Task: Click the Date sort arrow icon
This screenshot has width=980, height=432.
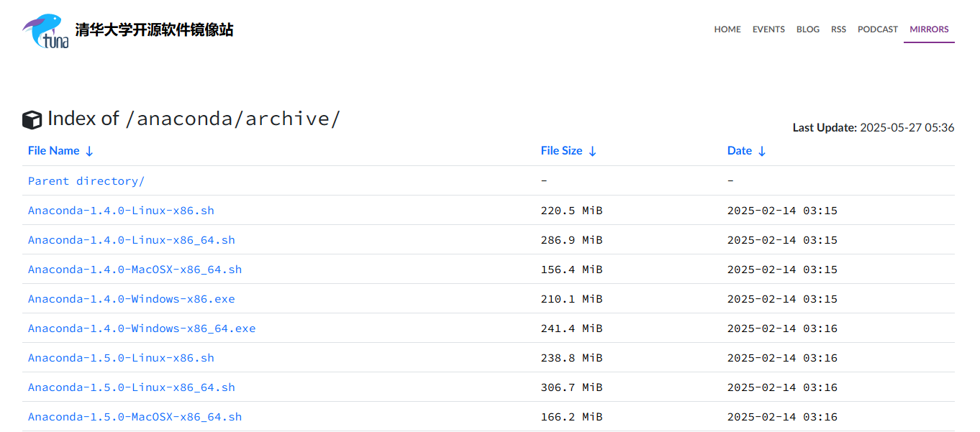Action: [762, 151]
